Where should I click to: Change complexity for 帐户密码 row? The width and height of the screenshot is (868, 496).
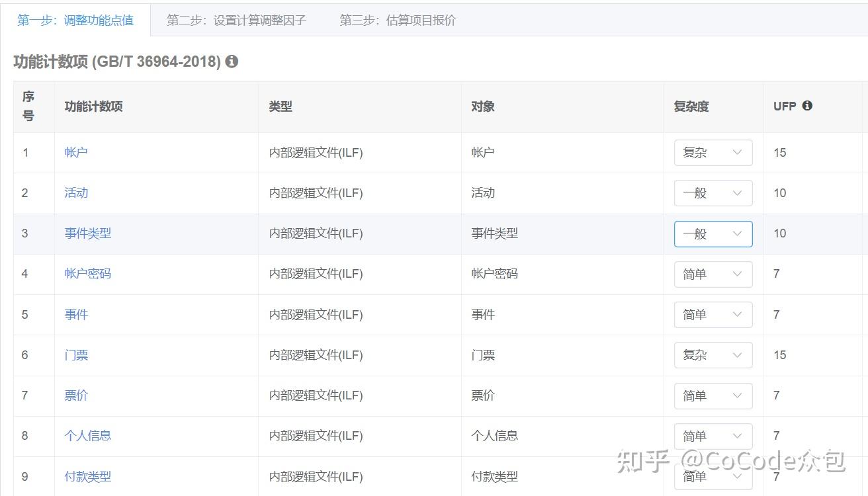(713, 274)
